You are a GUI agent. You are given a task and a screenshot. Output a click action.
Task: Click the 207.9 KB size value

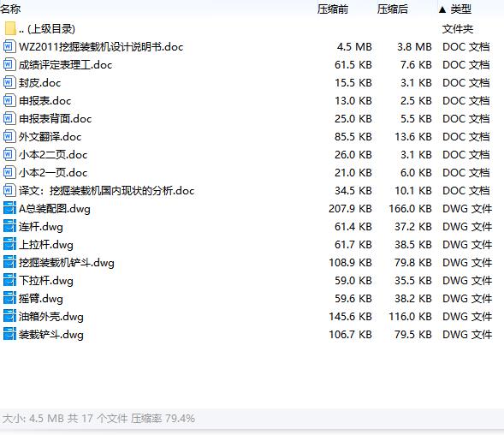[350, 209]
